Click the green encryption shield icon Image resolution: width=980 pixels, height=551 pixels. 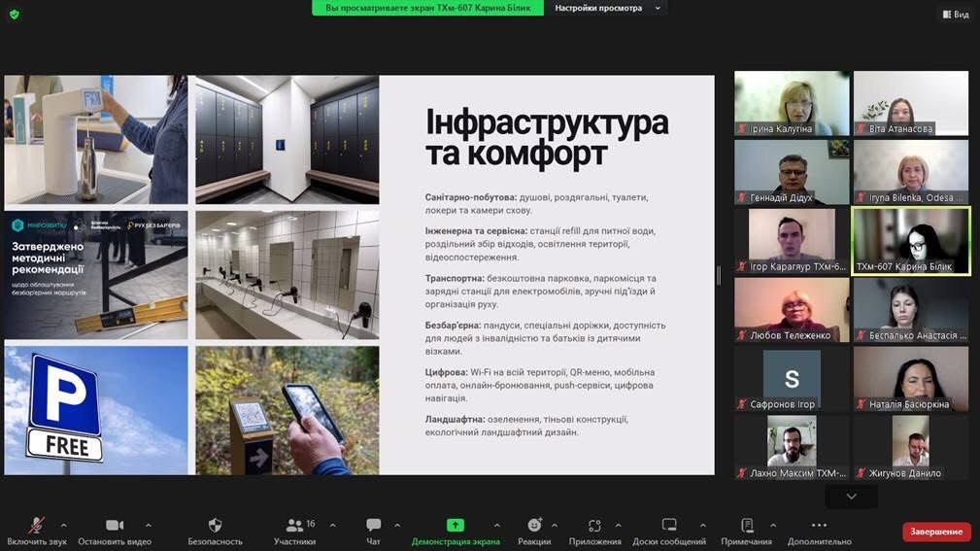(14, 15)
